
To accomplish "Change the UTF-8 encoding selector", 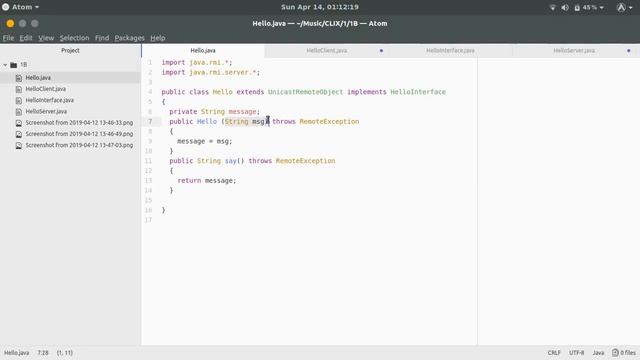I will 576,353.
